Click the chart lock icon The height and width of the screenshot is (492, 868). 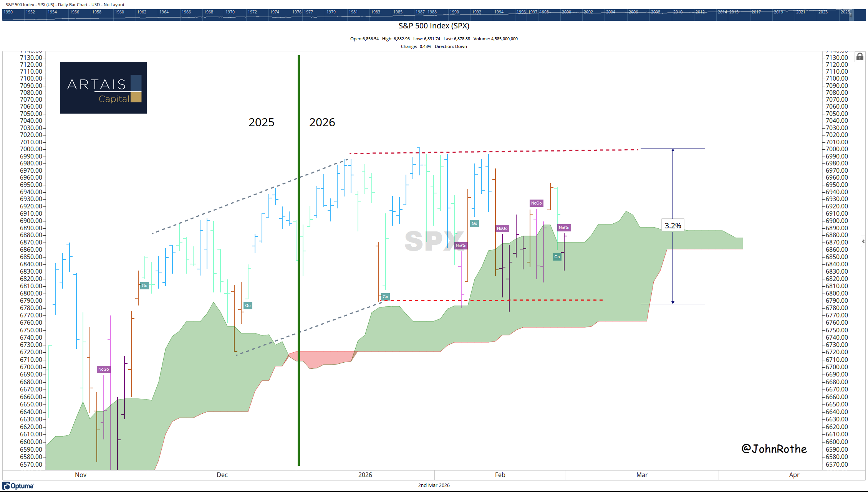[x=860, y=57]
